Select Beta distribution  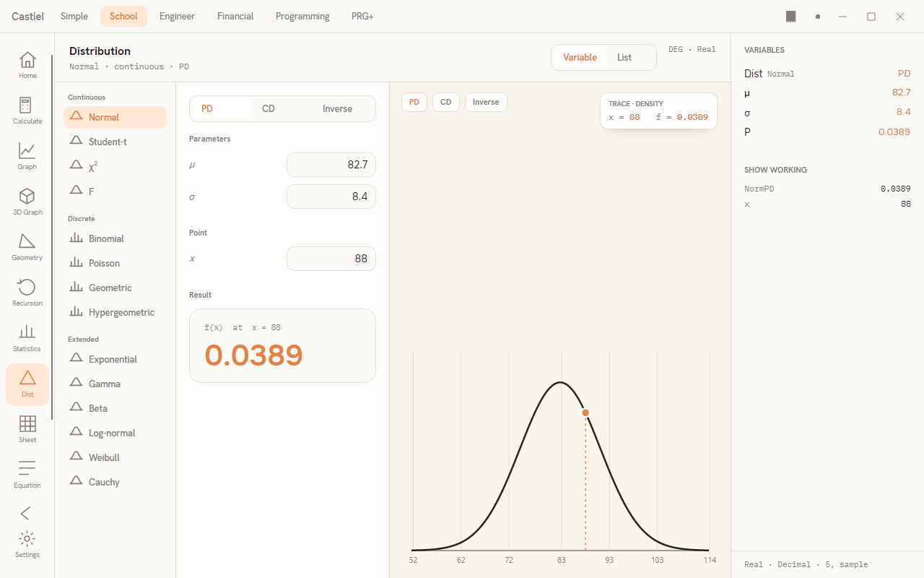coord(115,408)
